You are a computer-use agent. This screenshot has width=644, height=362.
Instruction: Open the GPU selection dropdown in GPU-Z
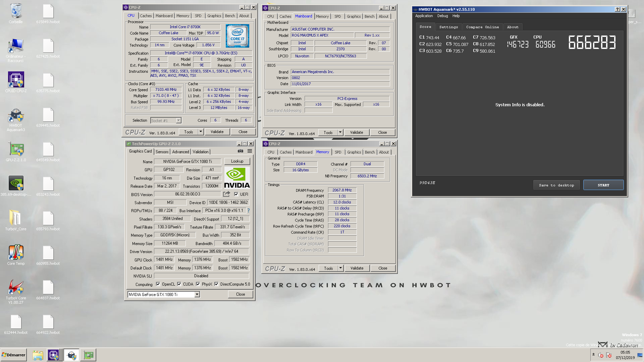coord(197,294)
